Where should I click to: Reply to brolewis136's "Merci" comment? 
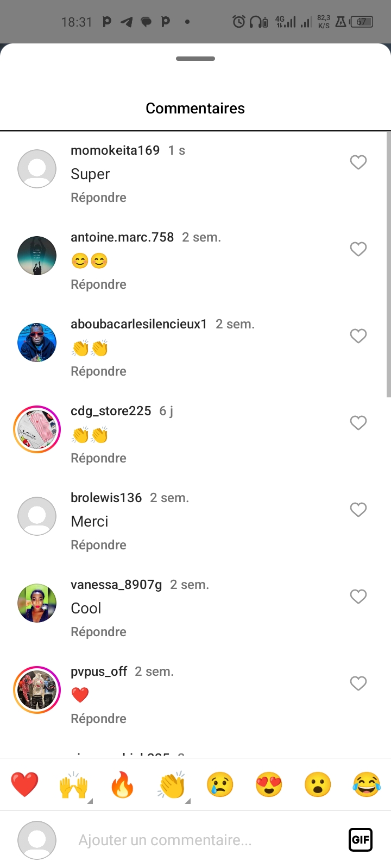[98, 545]
